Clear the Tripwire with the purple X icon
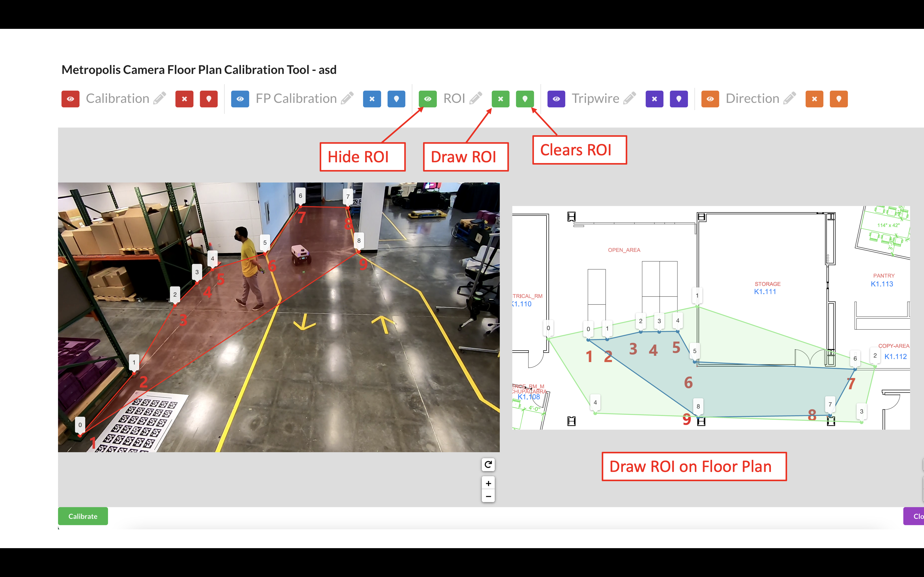The image size is (924, 577). click(654, 99)
